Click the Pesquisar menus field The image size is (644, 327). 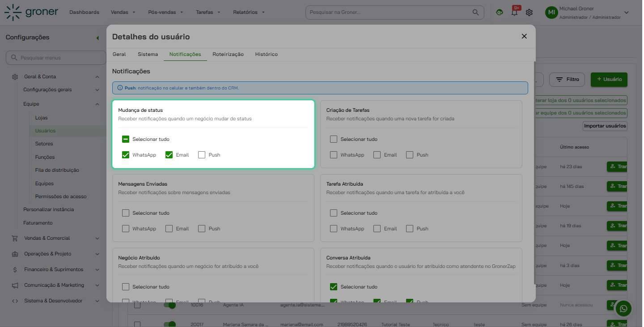pyautogui.click(x=56, y=58)
